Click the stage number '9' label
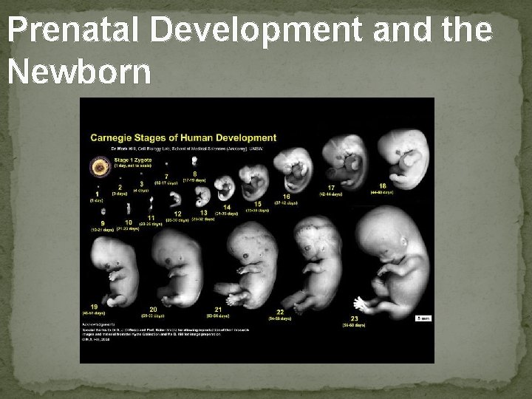This screenshot has height=399, width=532. (x=103, y=224)
